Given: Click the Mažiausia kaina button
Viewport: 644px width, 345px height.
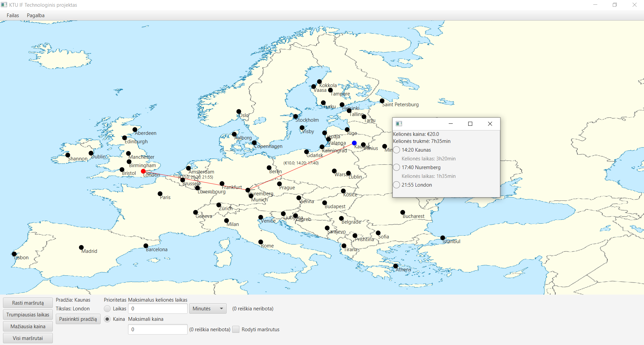Looking at the screenshot, I should pyautogui.click(x=28, y=327).
